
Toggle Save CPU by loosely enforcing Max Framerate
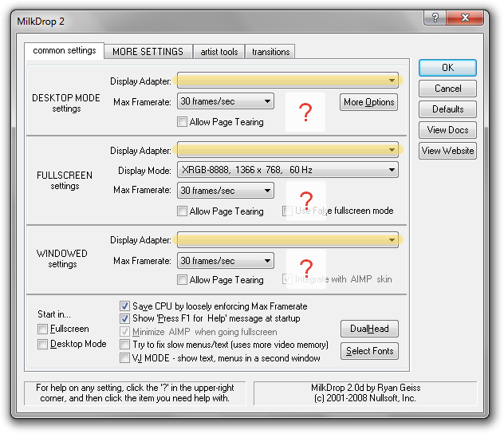124,306
